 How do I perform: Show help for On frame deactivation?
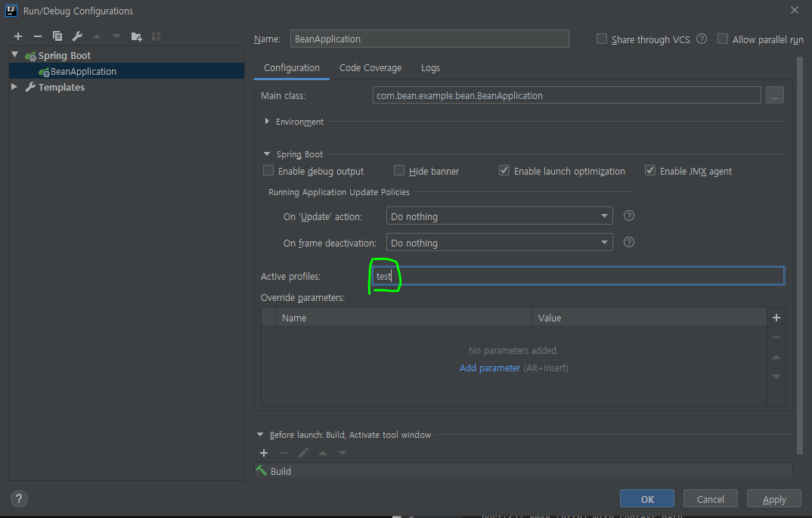(629, 242)
